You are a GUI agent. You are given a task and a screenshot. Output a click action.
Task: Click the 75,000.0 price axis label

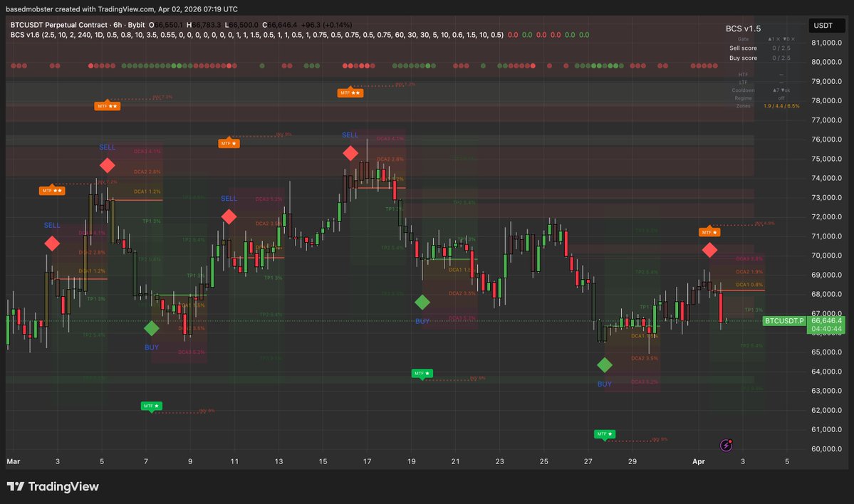click(x=826, y=159)
